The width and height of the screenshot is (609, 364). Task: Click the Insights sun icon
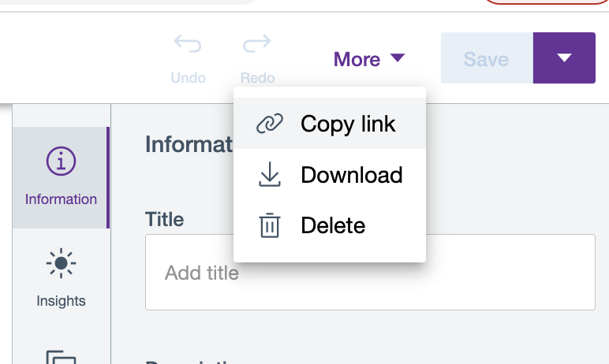coord(61,263)
